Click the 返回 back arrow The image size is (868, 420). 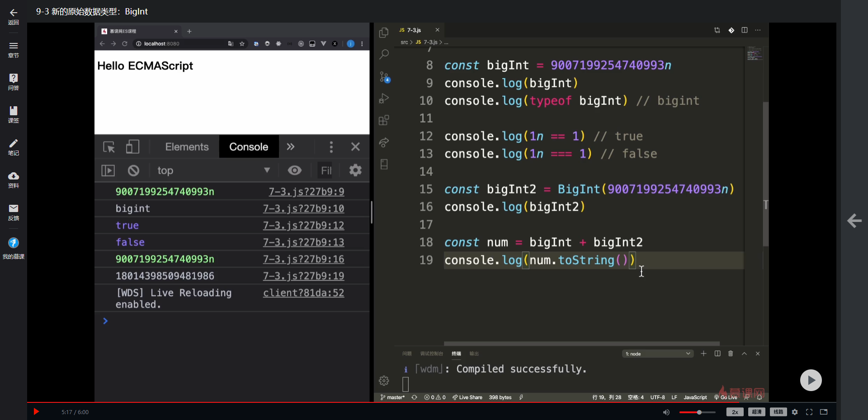(x=14, y=16)
